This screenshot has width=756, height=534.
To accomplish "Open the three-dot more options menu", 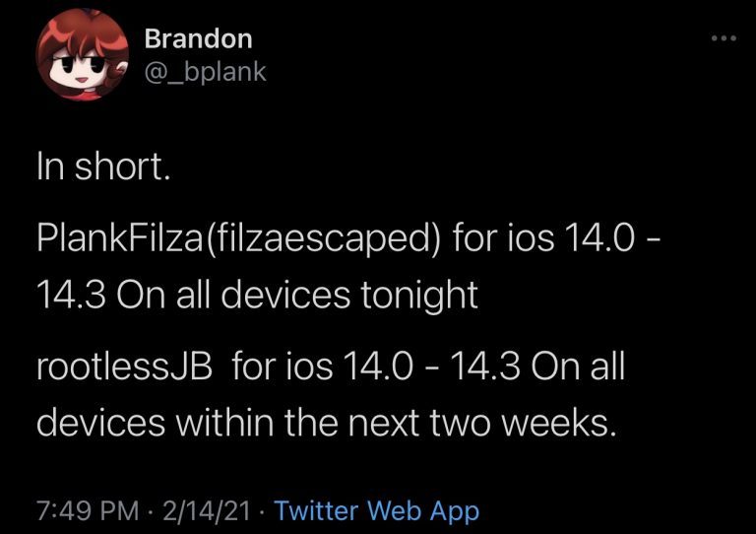I will (x=724, y=38).
